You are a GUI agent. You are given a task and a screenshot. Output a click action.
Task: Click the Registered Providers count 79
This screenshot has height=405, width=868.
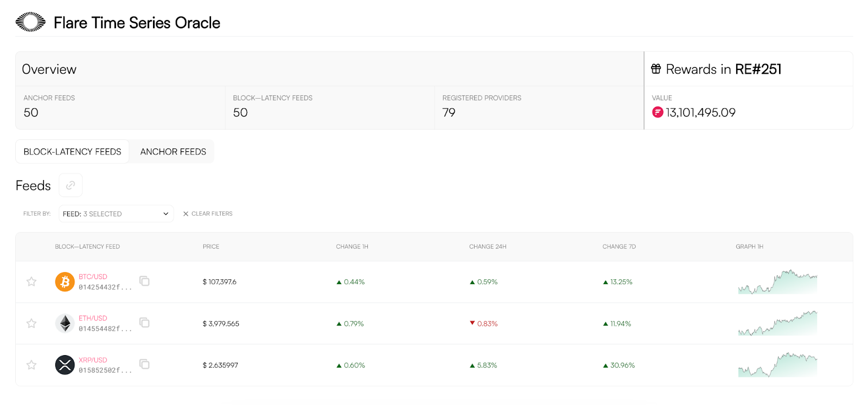coord(449,112)
